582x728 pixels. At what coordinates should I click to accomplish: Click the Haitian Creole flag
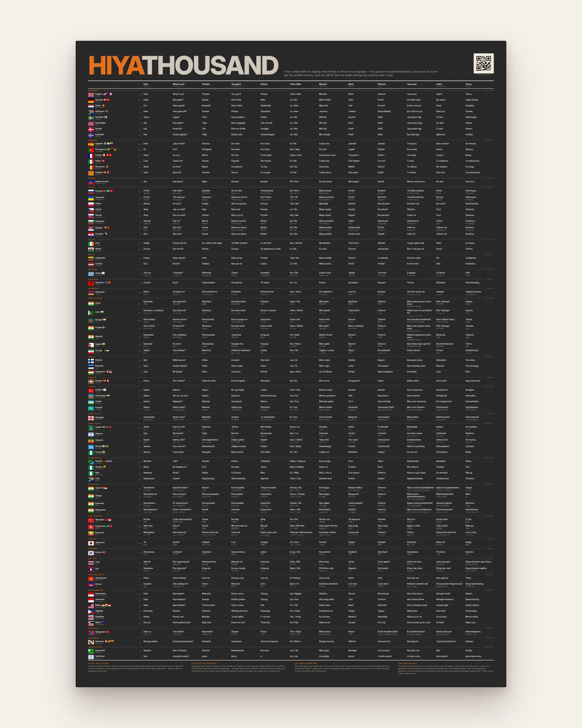91,182
